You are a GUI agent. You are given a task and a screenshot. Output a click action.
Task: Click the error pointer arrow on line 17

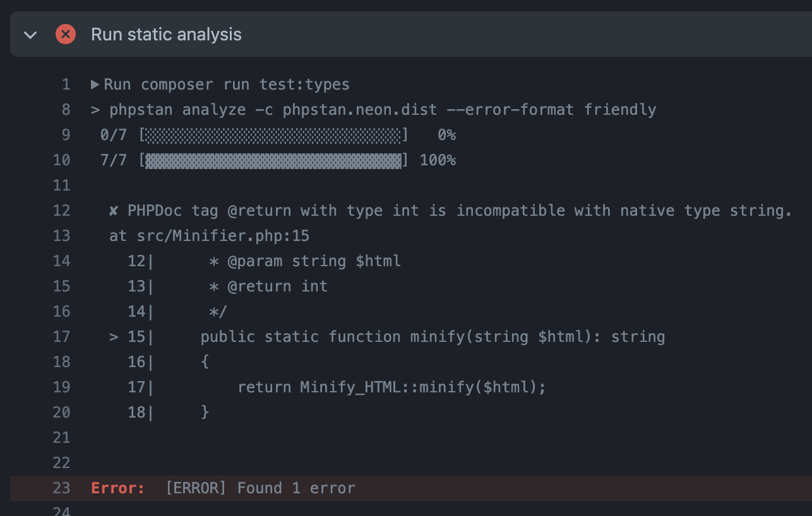tap(114, 336)
